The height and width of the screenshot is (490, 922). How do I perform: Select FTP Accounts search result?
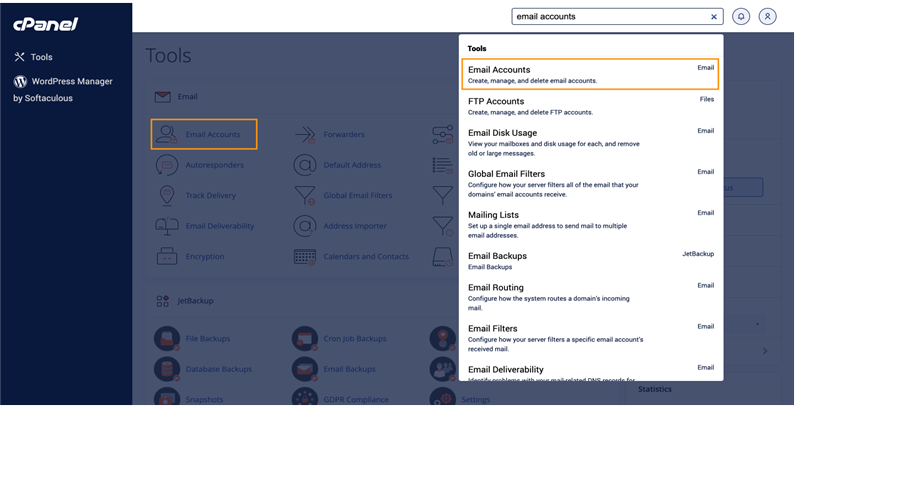(590, 106)
